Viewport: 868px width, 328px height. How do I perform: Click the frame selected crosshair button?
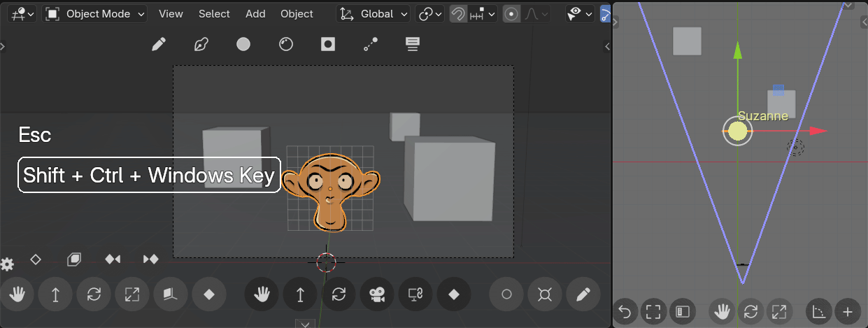pos(545,294)
